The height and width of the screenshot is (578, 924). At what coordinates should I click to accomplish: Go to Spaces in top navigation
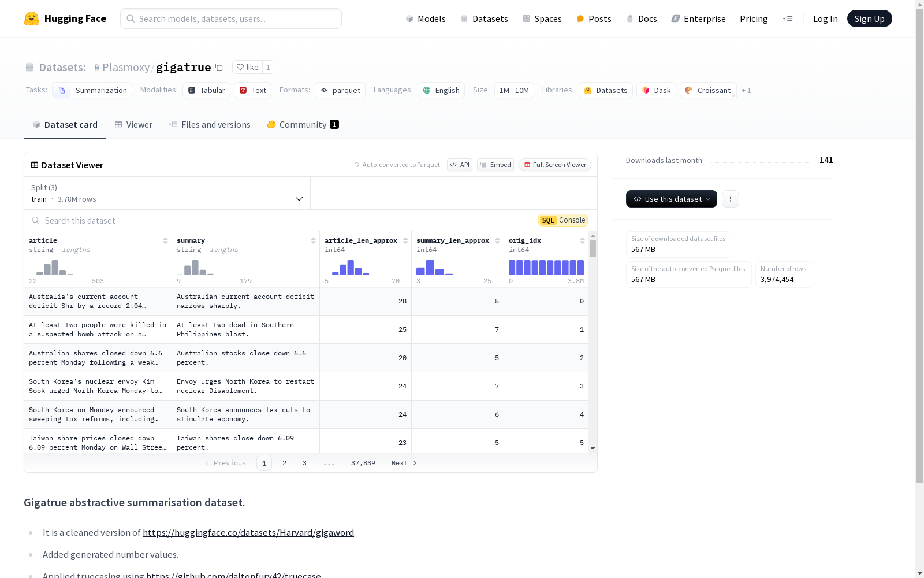[542, 18]
